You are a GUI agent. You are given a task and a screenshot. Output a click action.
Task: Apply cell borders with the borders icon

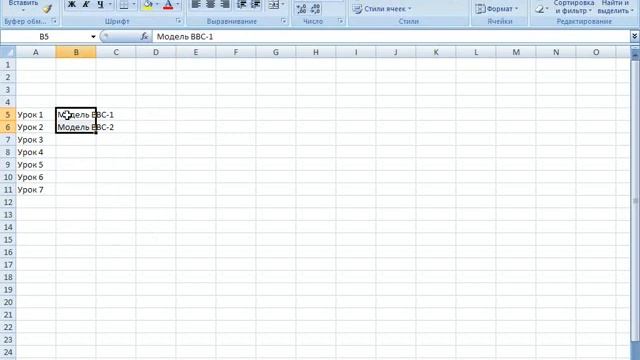[124, 5]
